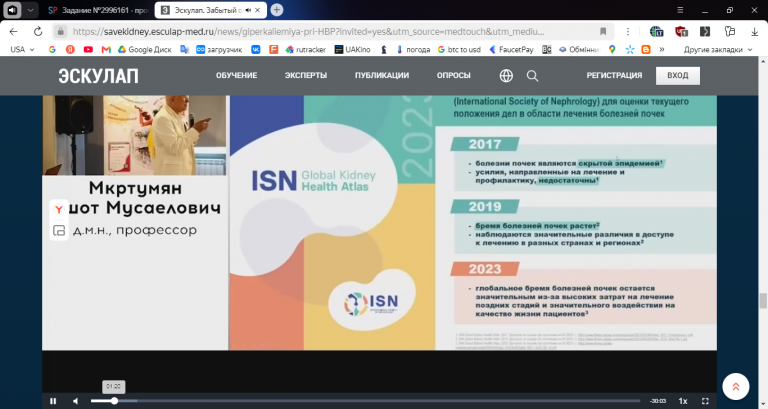Open a new browser tab
The height and width of the screenshot is (409, 768).
tap(277, 10)
